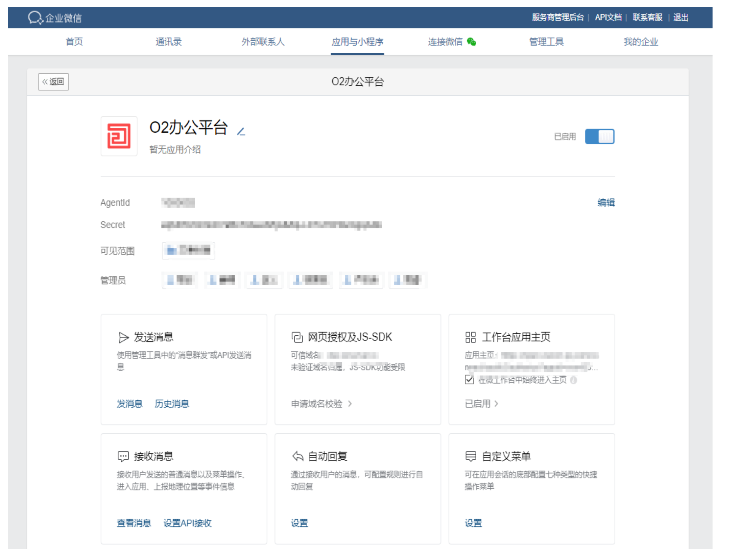
Task: Uncheck 在微工作台中始终进入主页 checkbox
Action: click(x=469, y=380)
